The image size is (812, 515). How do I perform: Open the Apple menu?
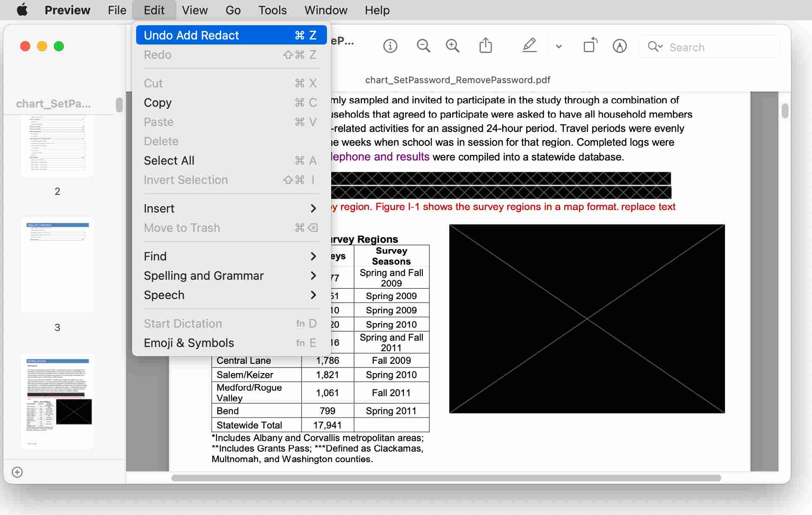pos(22,10)
